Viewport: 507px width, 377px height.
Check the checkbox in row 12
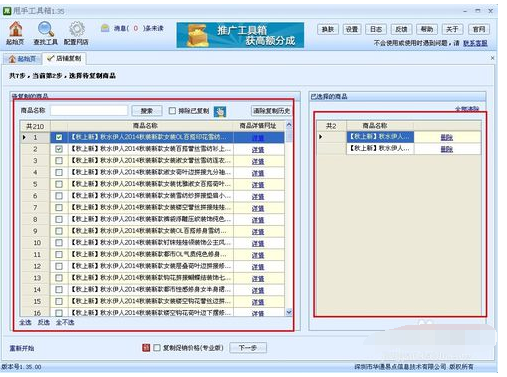59,266
